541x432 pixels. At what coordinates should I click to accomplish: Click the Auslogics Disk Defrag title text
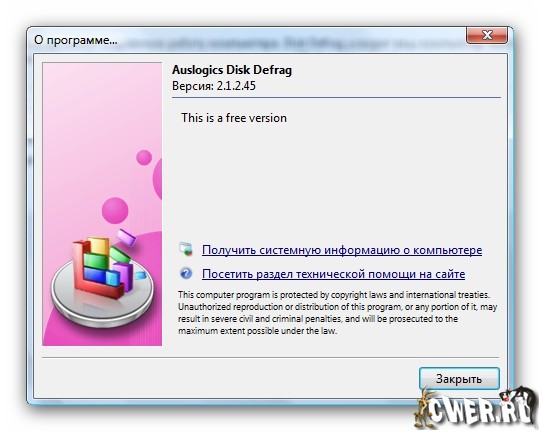tap(232, 70)
